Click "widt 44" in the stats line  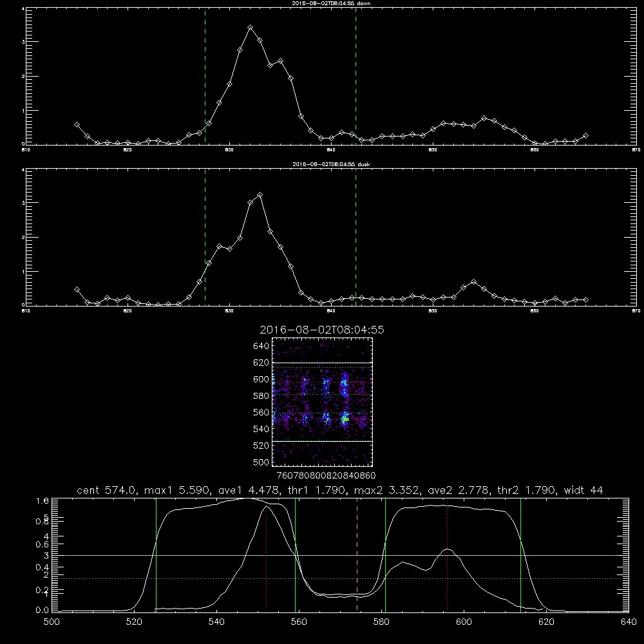[583, 490]
